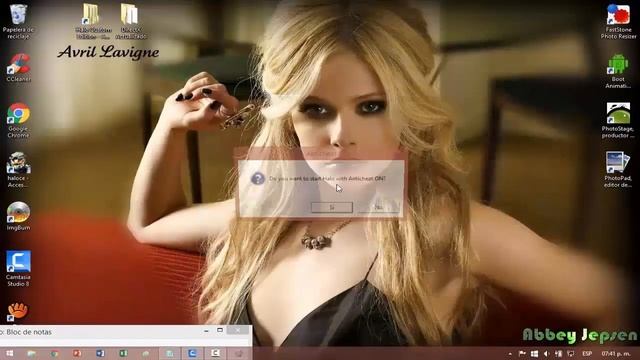Open Excel from the taskbar
640x360 pixels.
(x=123, y=353)
